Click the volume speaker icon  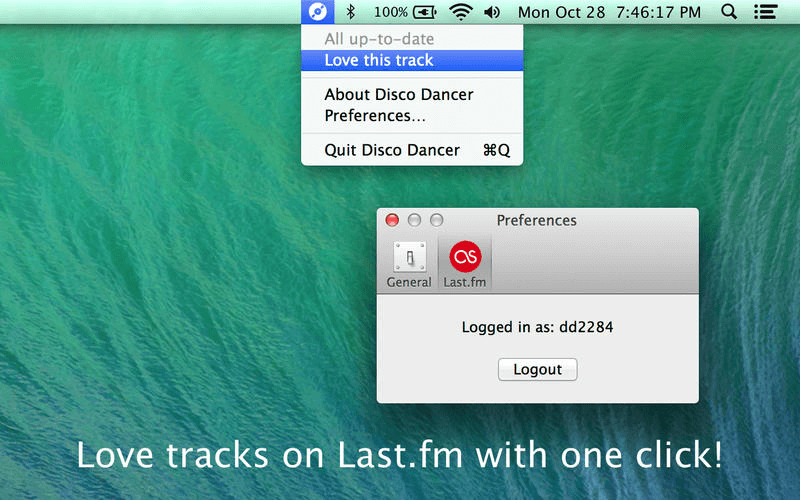[x=492, y=12]
